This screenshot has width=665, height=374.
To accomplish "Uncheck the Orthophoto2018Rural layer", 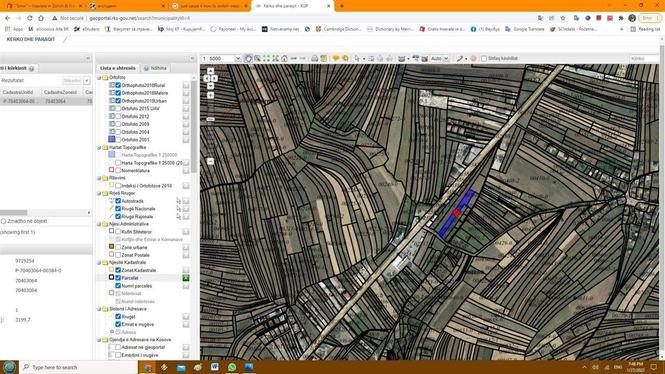I will [x=118, y=85].
